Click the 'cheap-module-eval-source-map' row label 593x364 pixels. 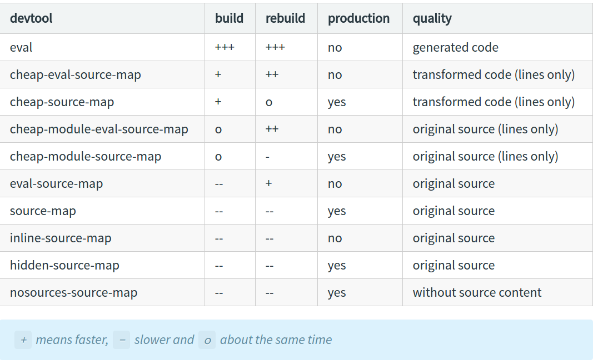99,129
